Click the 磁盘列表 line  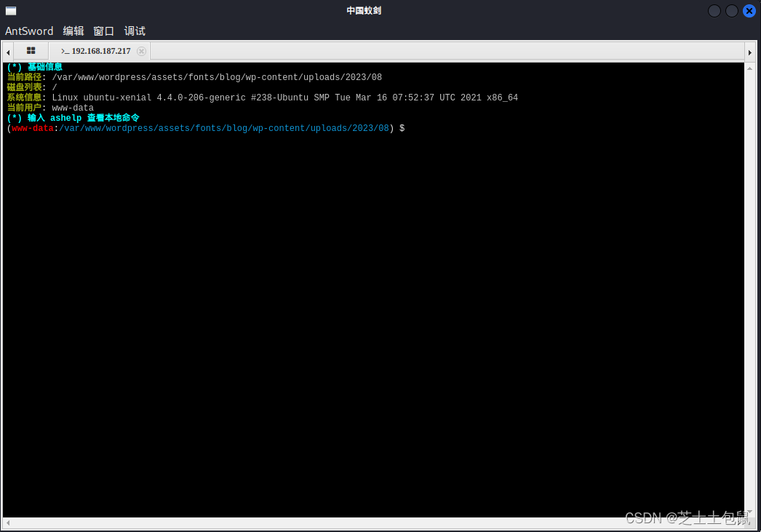coord(31,87)
